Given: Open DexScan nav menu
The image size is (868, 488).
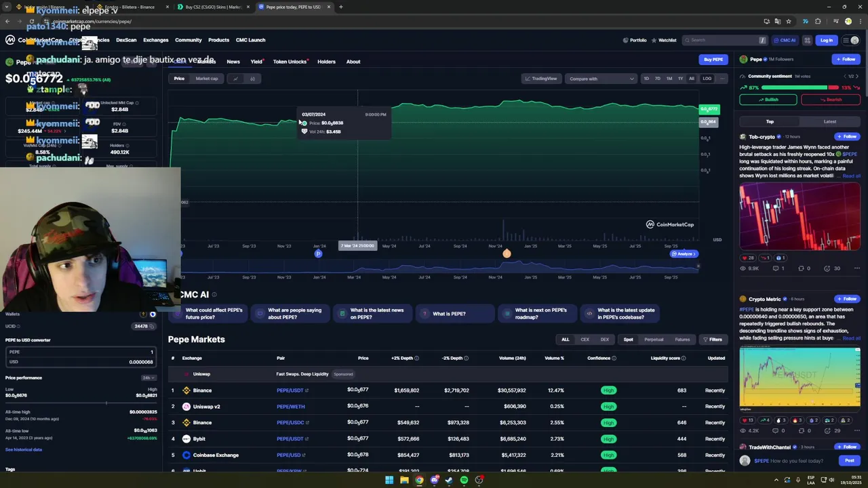Looking at the screenshot, I should [x=126, y=40].
